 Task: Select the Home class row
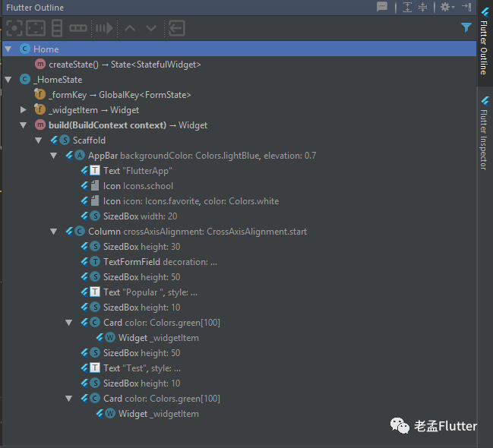[x=239, y=49]
